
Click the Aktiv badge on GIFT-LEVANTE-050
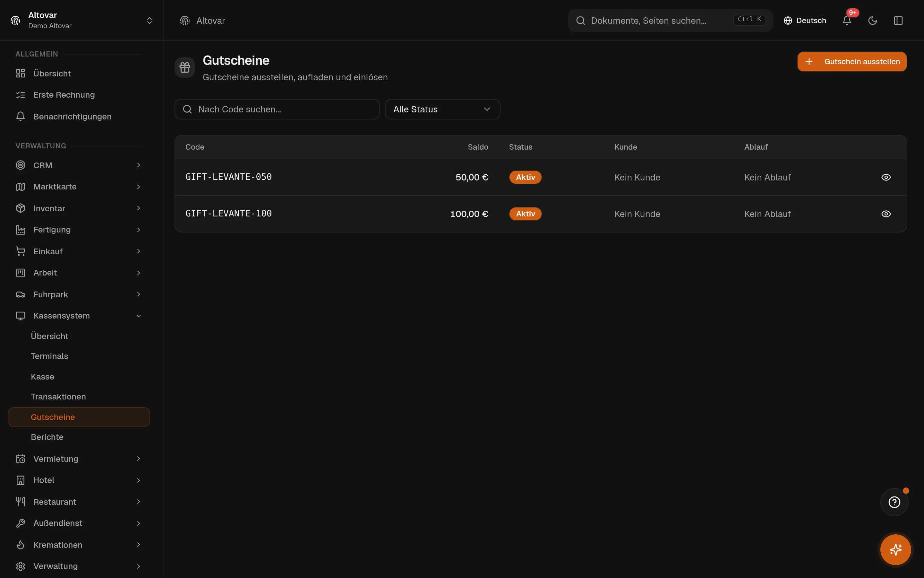tap(526, 177)
